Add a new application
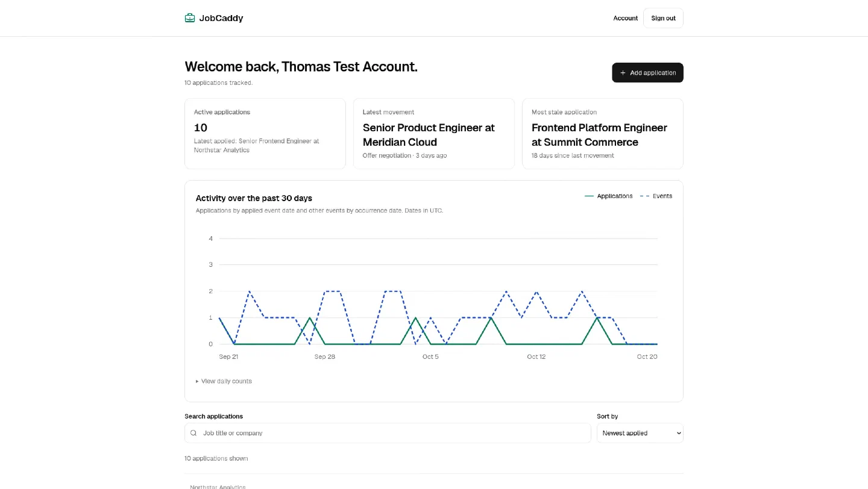The image size is (868, 489). coord(647,72)
